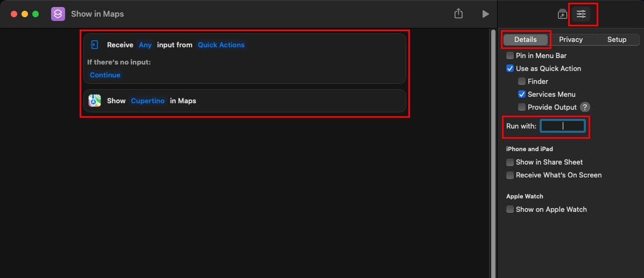The height and width of the screenshot is (278, 644).
Task: Click the Run with shortcut field
Action: [563, 126]
